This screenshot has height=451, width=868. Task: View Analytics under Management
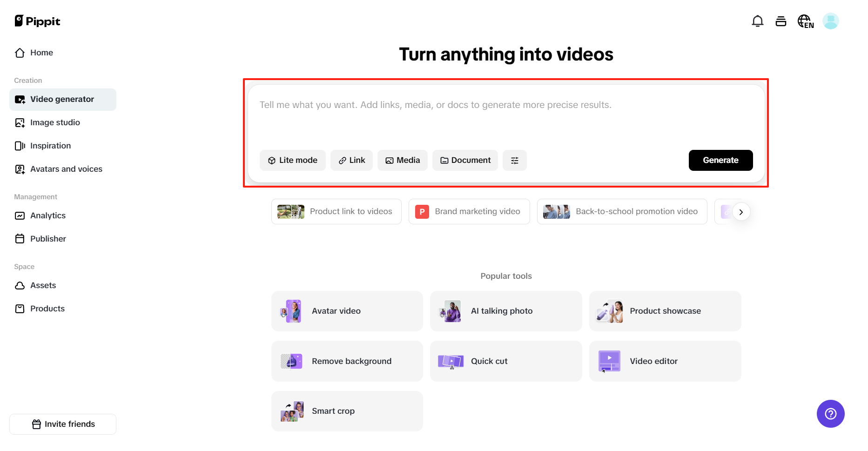48,215
